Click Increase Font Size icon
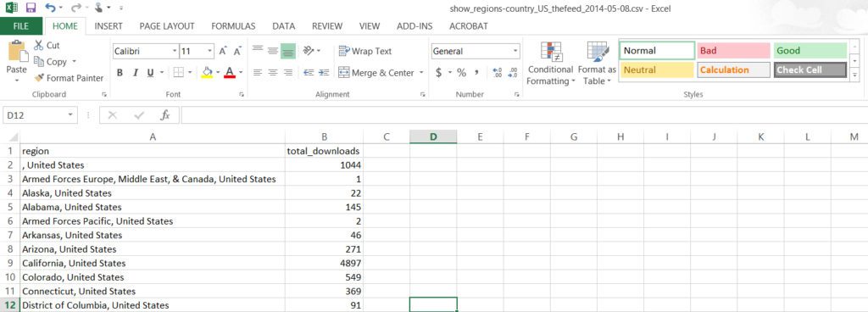The height and width of the screenshot is (312, 868). (x=223, y=51)
